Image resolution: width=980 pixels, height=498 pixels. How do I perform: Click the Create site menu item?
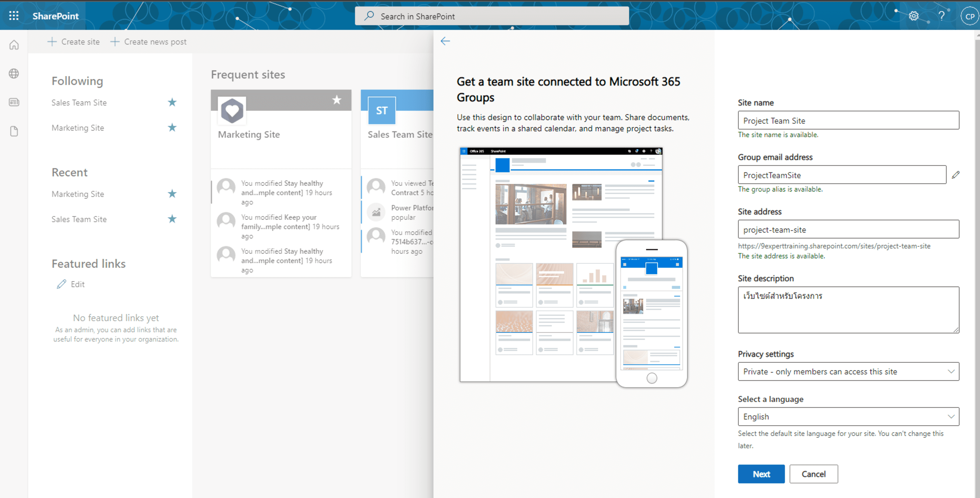tap(74, 41)
